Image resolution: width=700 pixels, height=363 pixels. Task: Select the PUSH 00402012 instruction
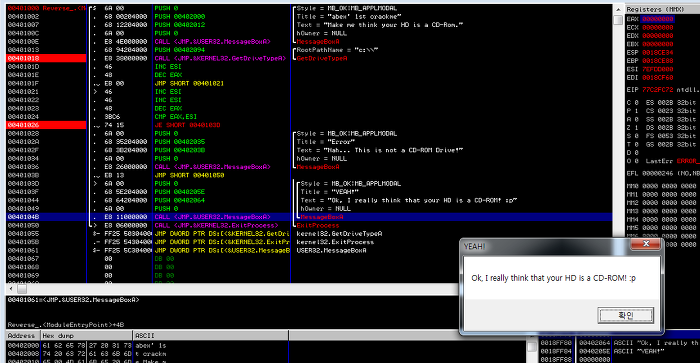coord(180,25)
